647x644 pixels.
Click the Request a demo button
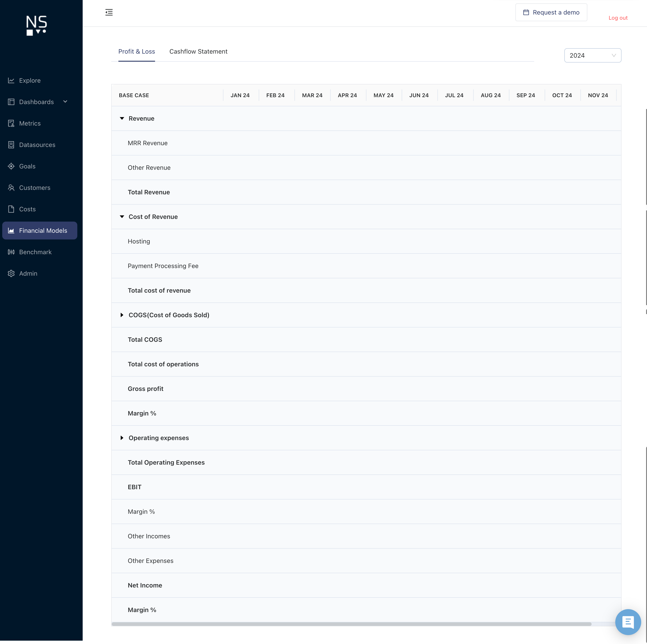pyautogui.click(x=551, y=12)
